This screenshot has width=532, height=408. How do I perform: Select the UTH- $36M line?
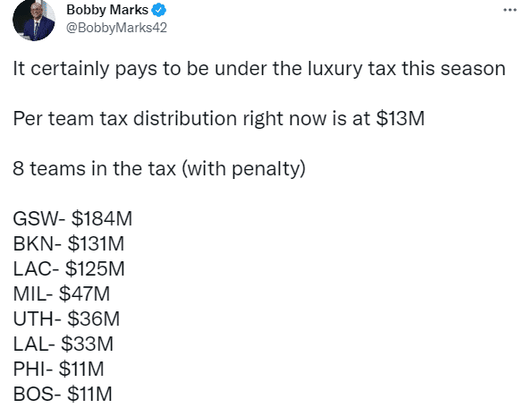click(x=66, y=319)
